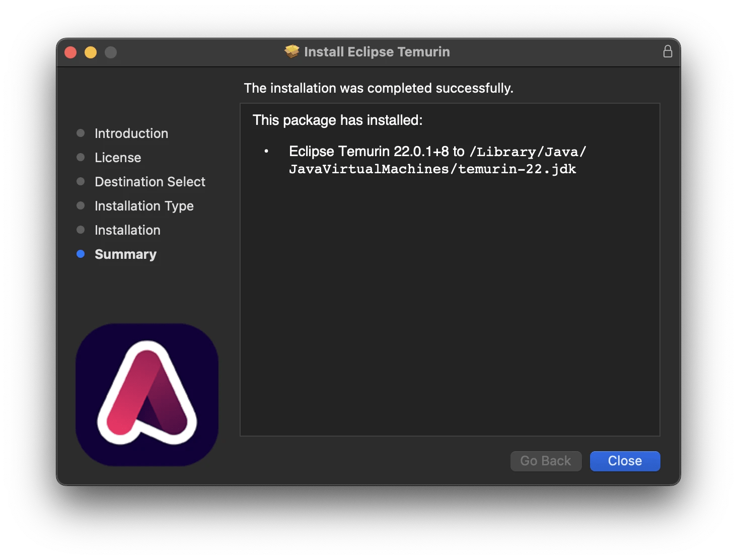This screenshot has width=737, height=560.
Task: Click the Eclipse Temurin 22.0.1+8 install path text
Action: point(437,160)
